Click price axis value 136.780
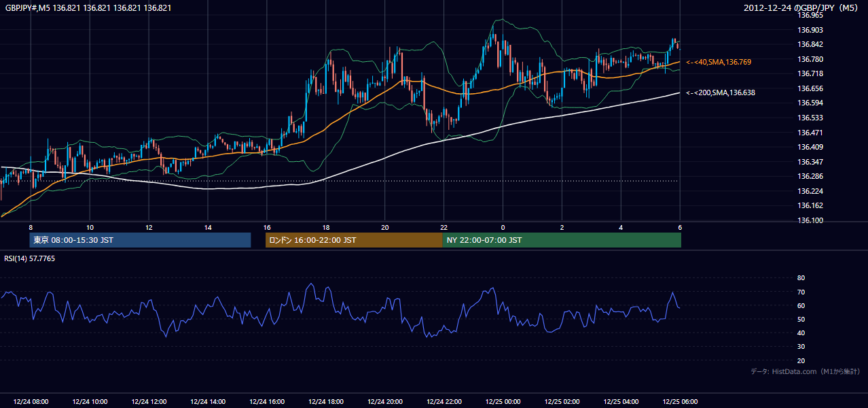This screenshot has height=408, width=868. click(810, 59)
